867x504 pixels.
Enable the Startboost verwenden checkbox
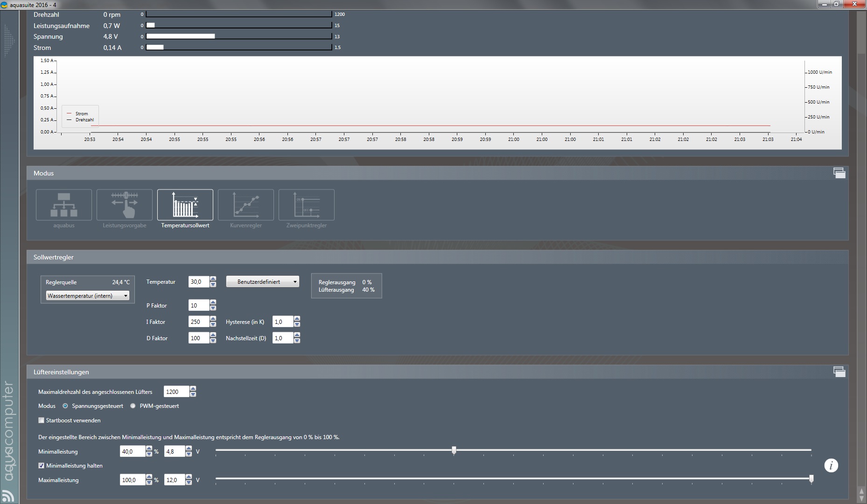click(x=42, y=420)
